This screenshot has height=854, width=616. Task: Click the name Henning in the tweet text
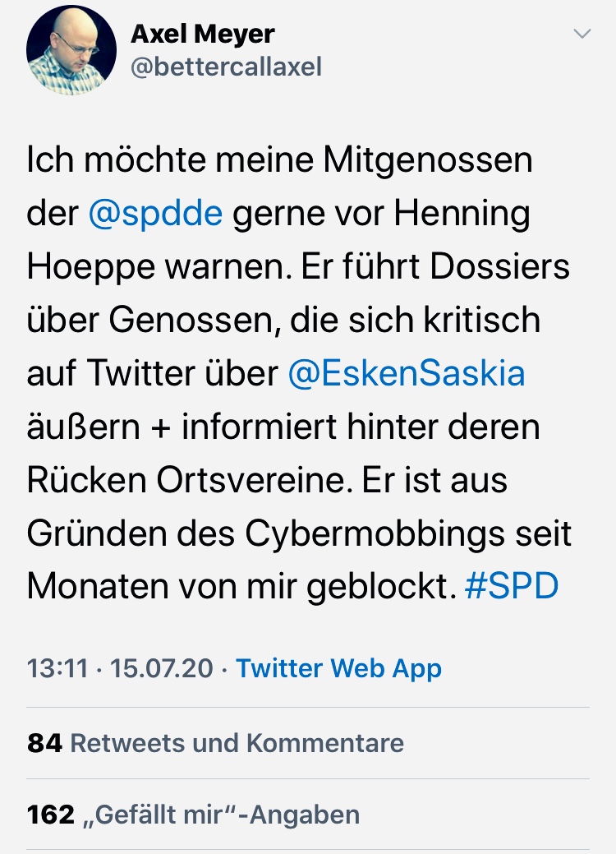(x=462, y=213)
